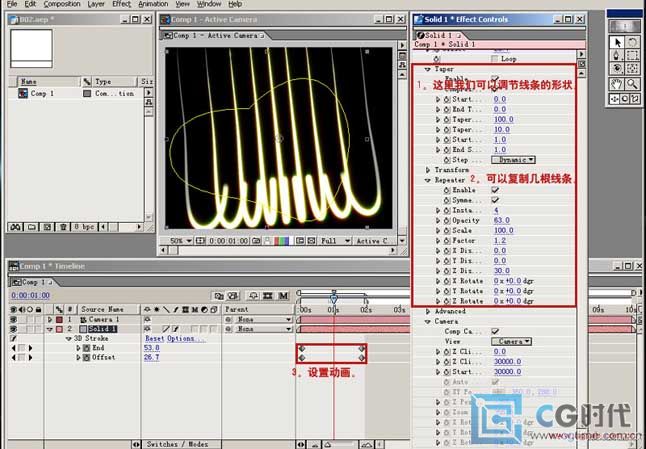Image resolution: width=646 pixels, height=449 pixels.
Task: Click Reset link for 3D Stroke
Action: pos(154,339)
